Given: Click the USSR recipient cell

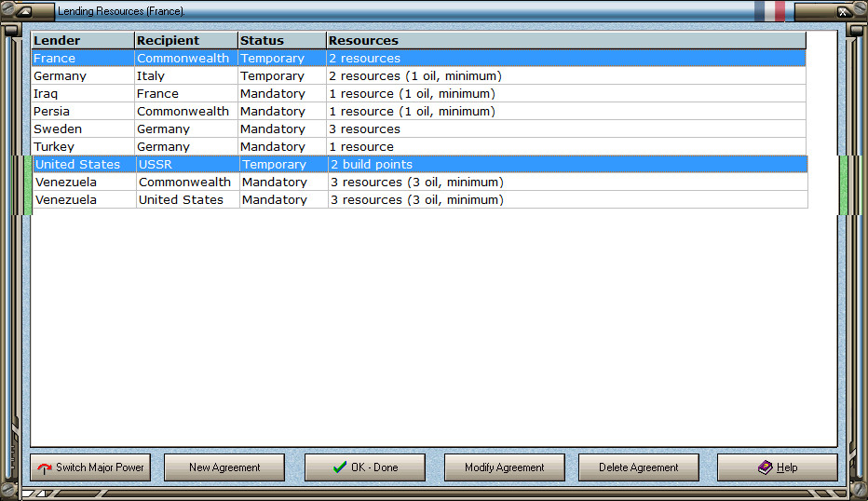Looking at the screenshot, I should pyautogui.click(x=187, y=165).
